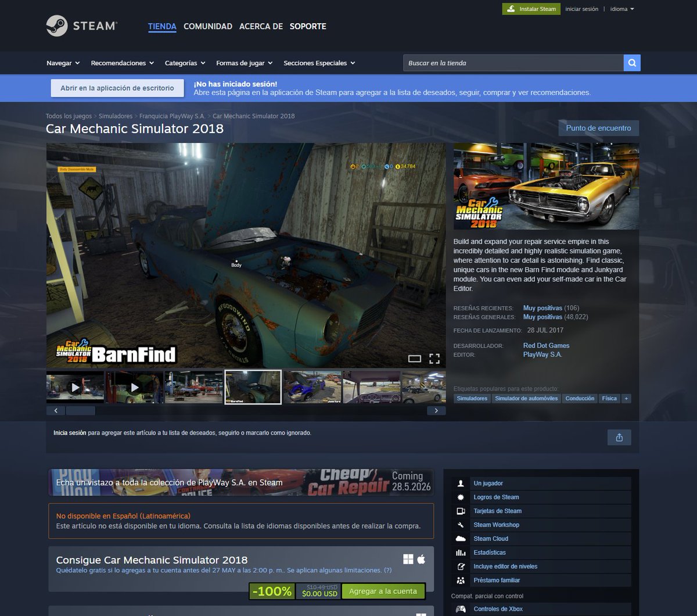Click the iniciar sesión link
The height and width of the screenshot is (616, 697).
click(x=581, y=9)
